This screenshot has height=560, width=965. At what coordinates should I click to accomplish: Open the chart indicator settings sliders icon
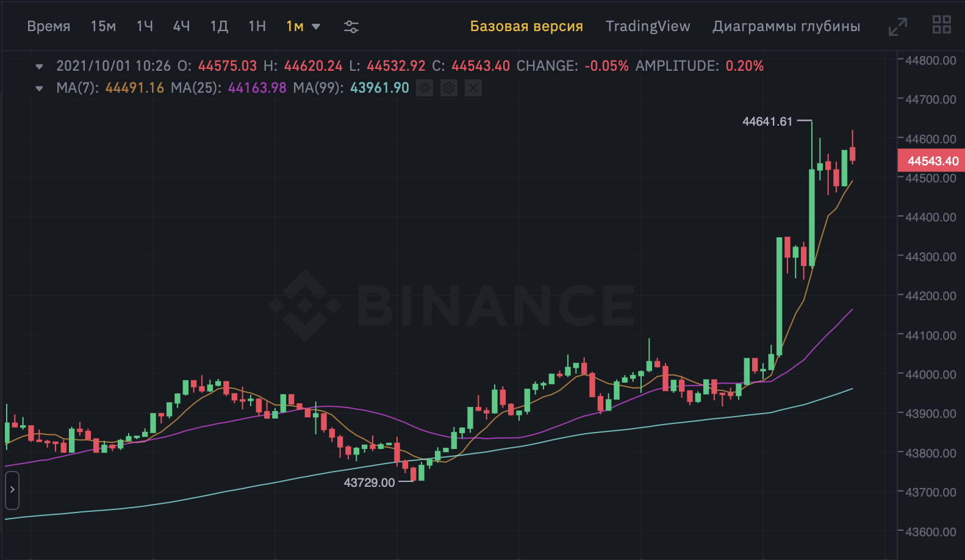point(351,27)
